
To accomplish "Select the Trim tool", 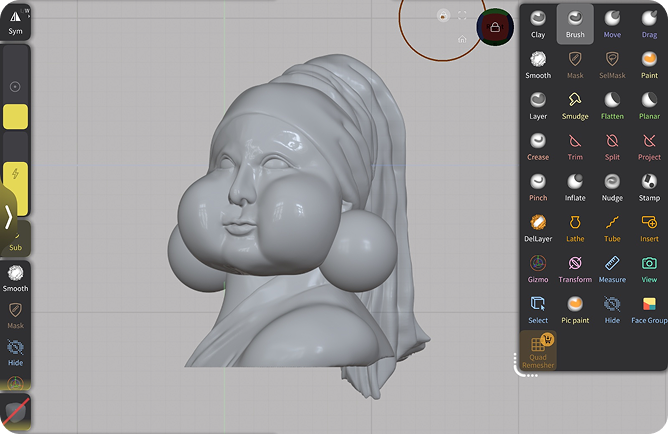I will point(575,146).
